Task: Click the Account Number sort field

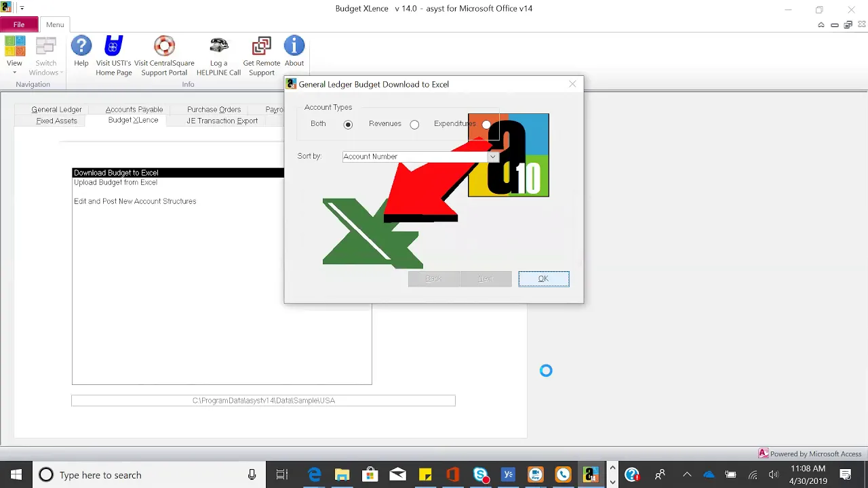Action: click(x=415, y=157)
